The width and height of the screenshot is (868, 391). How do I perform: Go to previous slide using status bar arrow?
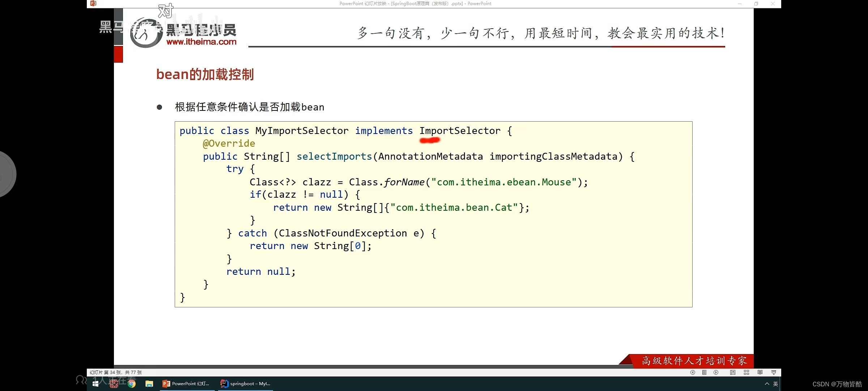(x=693, y=373)
